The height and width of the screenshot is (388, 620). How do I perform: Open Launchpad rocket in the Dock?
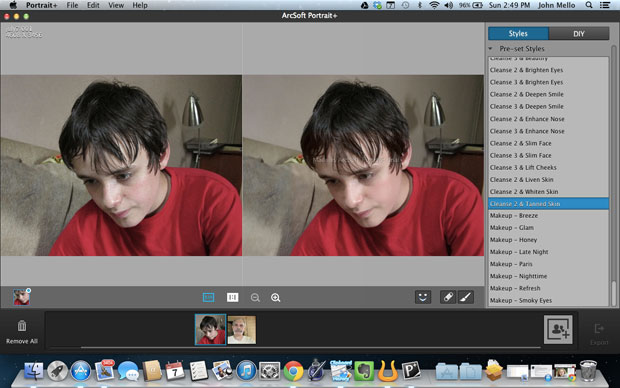pos(57,371)
